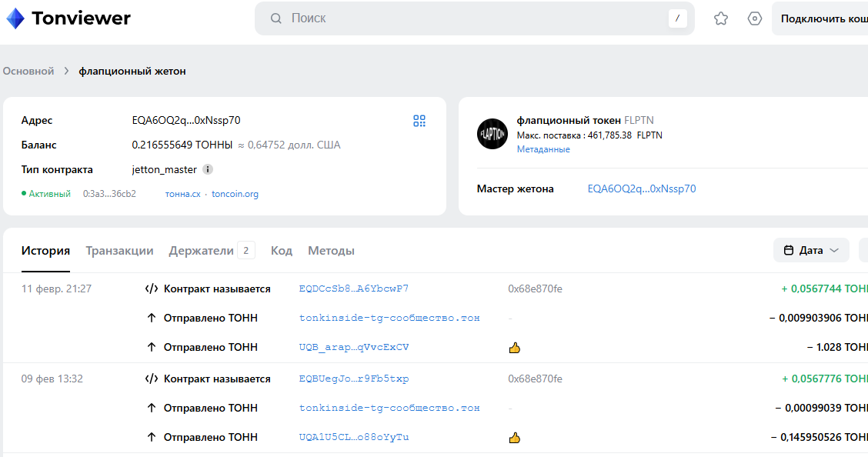Click info icon next to jetton_master

click(x=208, y=169)
